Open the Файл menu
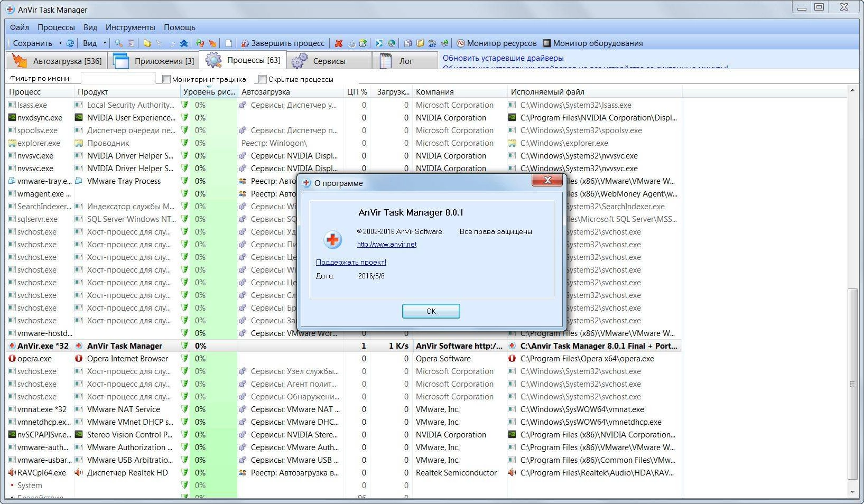Viewport: 864px width, 504px height. (x=20, y=27)
